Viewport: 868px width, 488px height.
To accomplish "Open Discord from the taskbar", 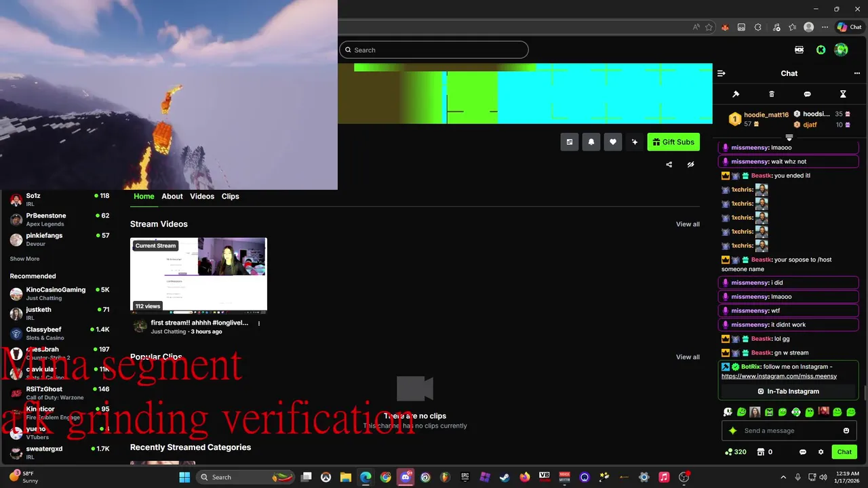I will [406, 477].
